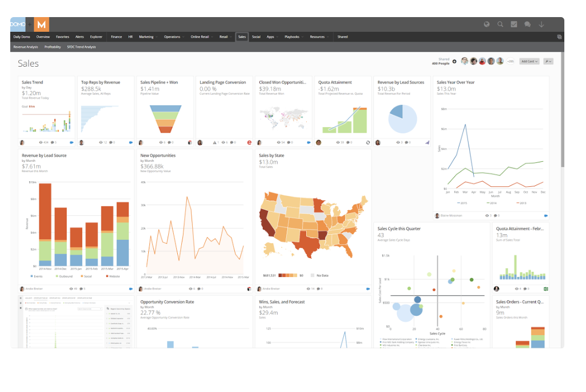The width and height of the screenshot is (586, 392).
Task: Click the add-page icon on nav bar
Action: 559,37
